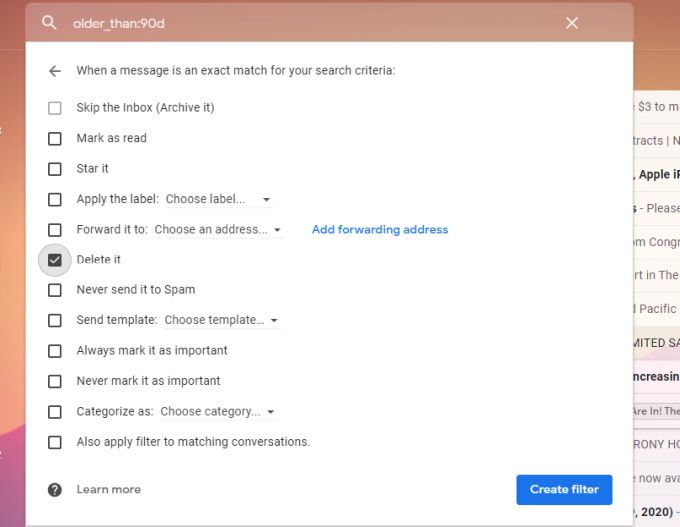Expand the Choose an address dropdown
Screen dimensions: 680x527
point(218,229)
